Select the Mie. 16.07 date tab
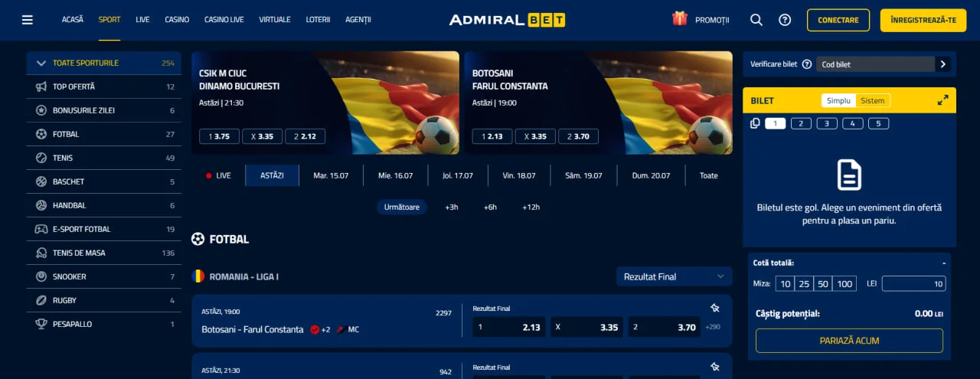Viewport: 980px width, 379px height. coord(395,175)
